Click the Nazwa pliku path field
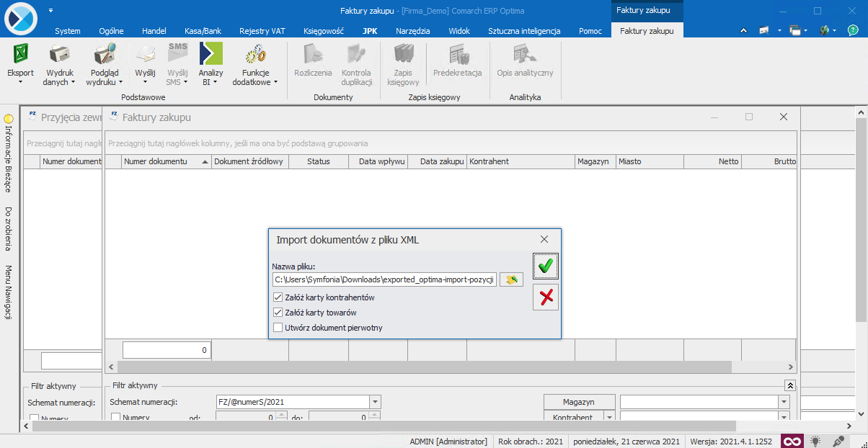Screen dimensions: 868x448 coord(384,279)
